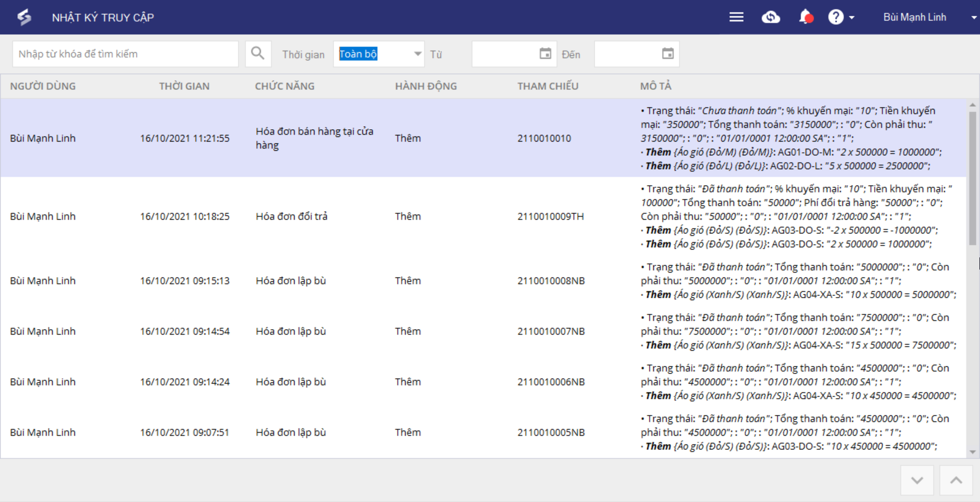Click the cloud sync icon
The height and width of the screenshot is (502, 980).
tap(770, 17)
